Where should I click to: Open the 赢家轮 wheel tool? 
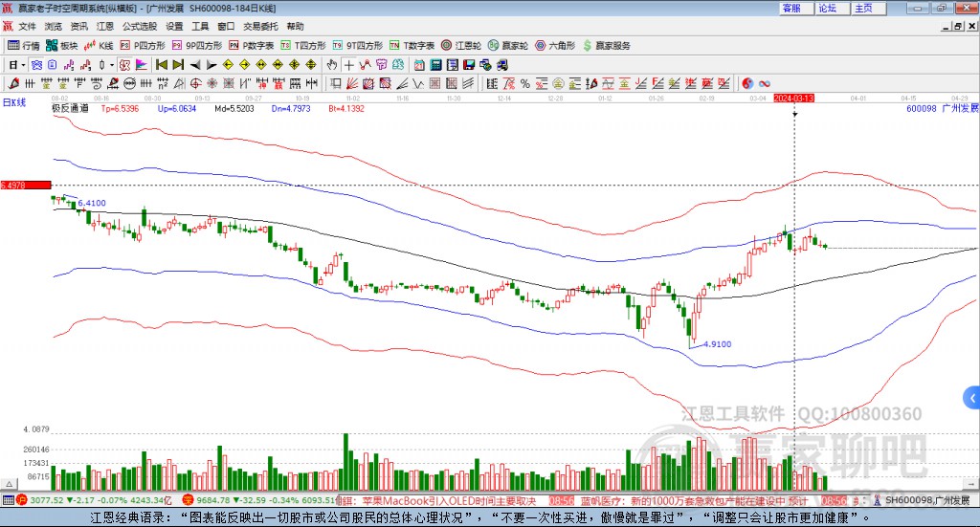click(x=508, y=46)
